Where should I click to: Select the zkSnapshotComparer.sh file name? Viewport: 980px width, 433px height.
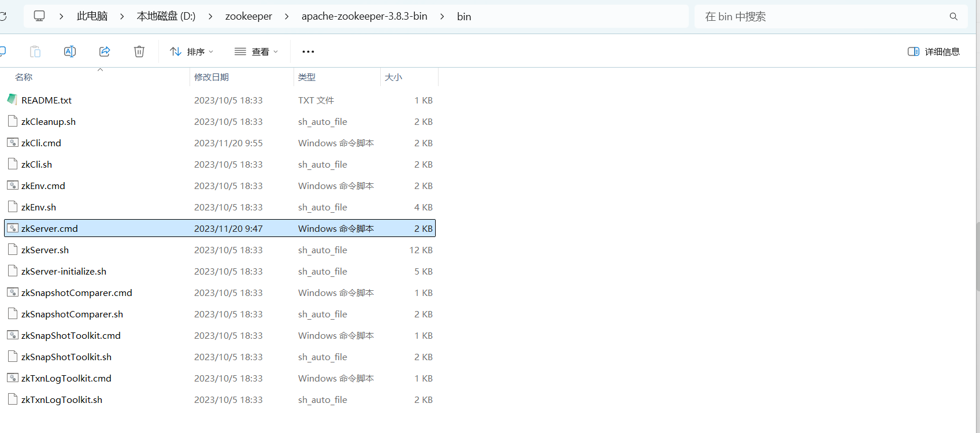[72, 314]
